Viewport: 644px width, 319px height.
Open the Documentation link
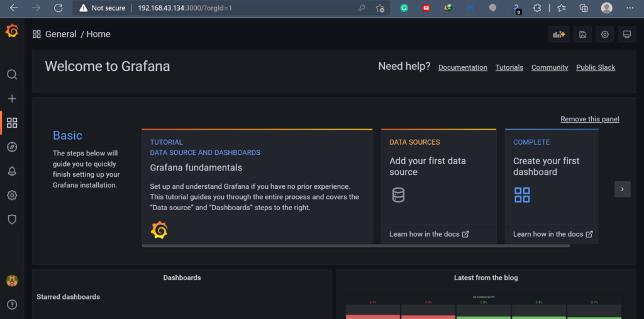pyautogui.click(x=463, y=67)
